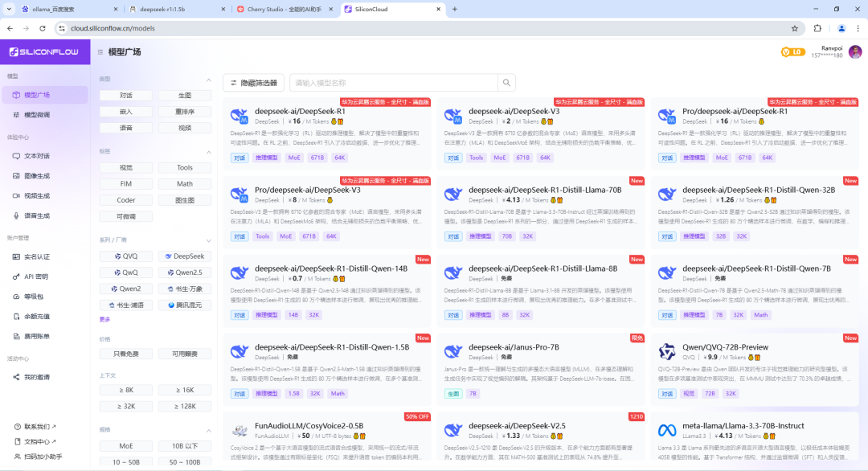Click the magnifier search icon
868x471 pixels.
(506, 83)
